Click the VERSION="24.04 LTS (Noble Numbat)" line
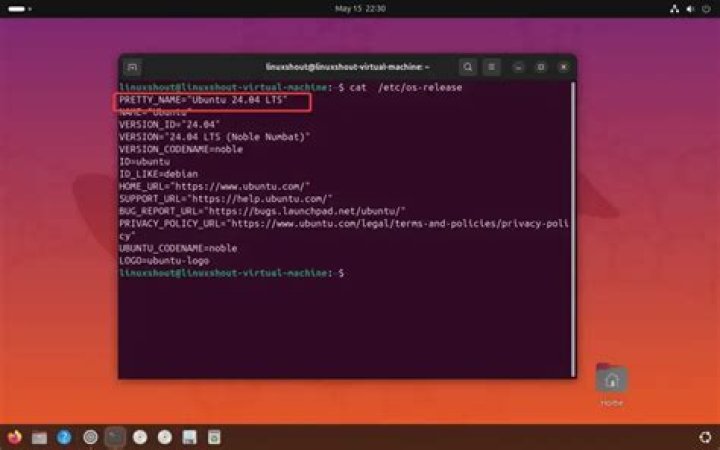The image size is (720, 450). (214, 137)
